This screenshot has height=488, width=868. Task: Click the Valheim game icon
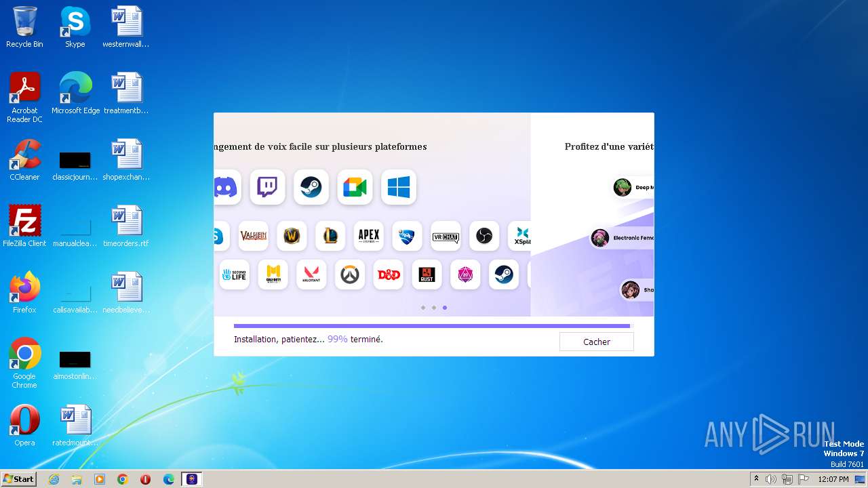coord(253,236)
